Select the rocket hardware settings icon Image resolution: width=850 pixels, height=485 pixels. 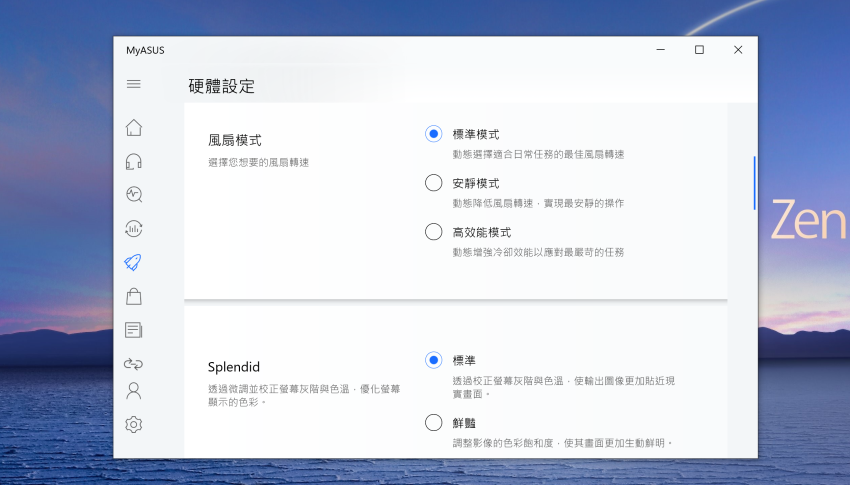point(133,262)
